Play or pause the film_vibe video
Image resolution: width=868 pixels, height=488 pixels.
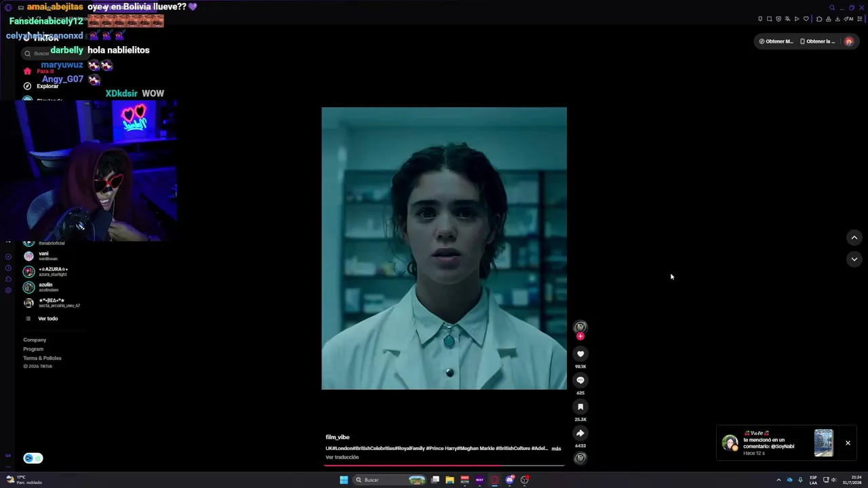[x=444, y=248]
